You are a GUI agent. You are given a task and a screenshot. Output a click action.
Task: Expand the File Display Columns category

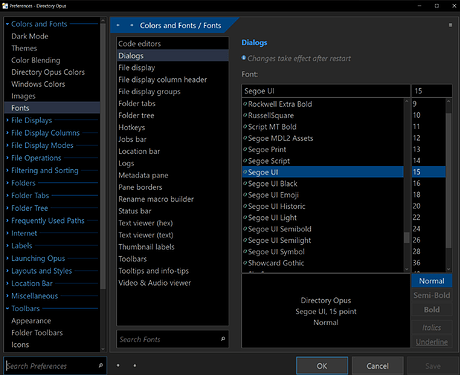(7, 133)
